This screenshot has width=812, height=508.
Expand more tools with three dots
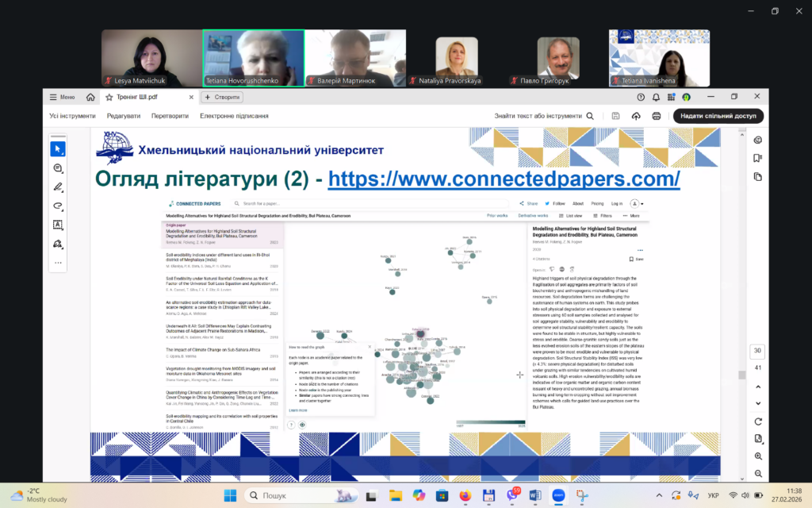pyautogui.click(x=58, y=263)
